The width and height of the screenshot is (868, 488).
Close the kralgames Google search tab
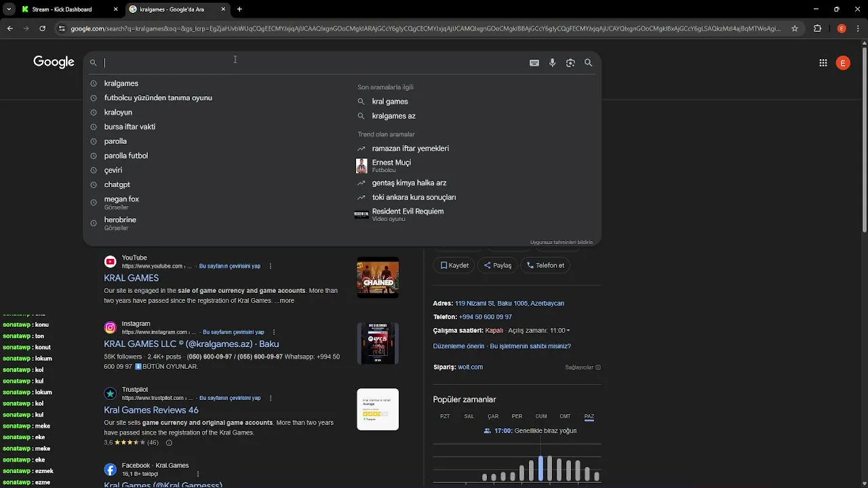click(x=223, y=9)
